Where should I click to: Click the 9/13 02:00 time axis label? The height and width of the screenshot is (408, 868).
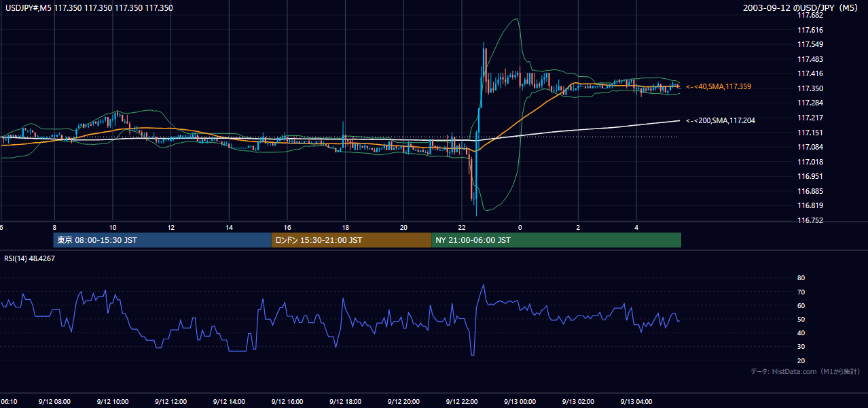click(x=579, y=401)
